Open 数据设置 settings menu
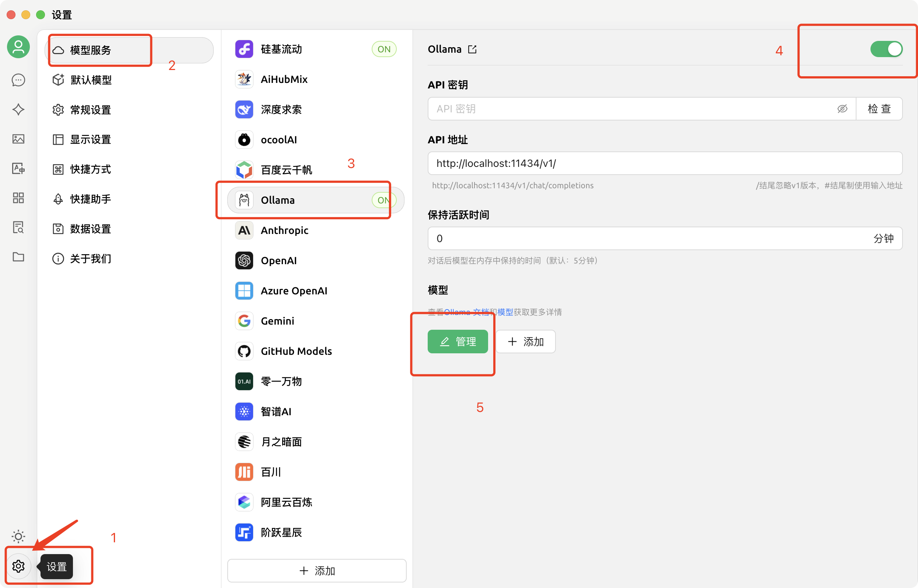918x588 pixels. pyautogui.click(x=129, y=229)
